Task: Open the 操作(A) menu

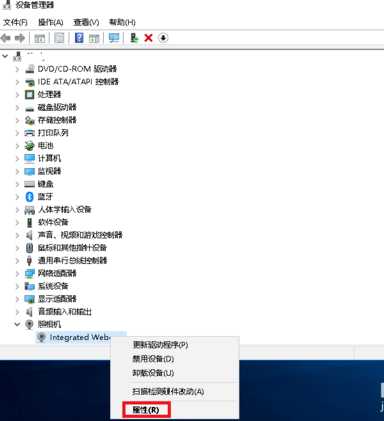Action: click(x=51, y=22)
